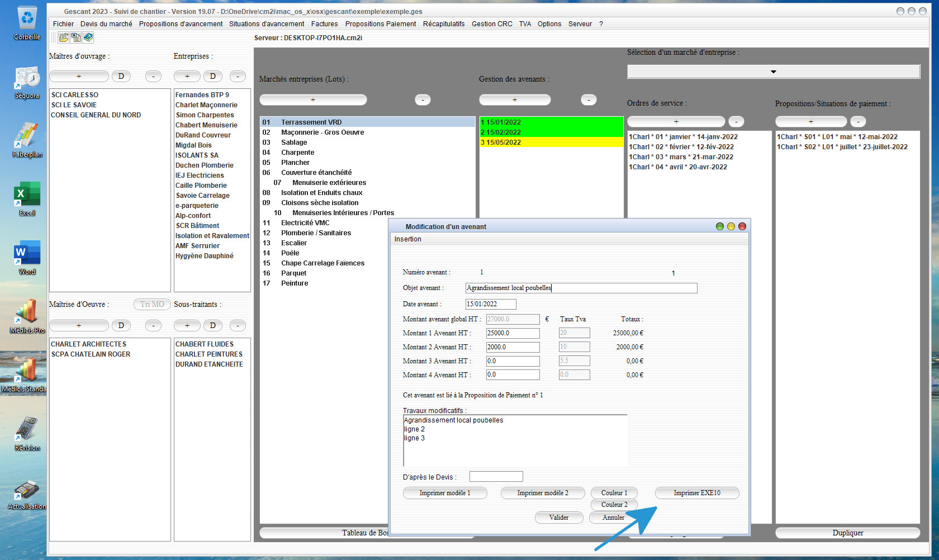Launch Séquora from the desktop
This screenshot has width=939, height=560.
tap(27, 83)
